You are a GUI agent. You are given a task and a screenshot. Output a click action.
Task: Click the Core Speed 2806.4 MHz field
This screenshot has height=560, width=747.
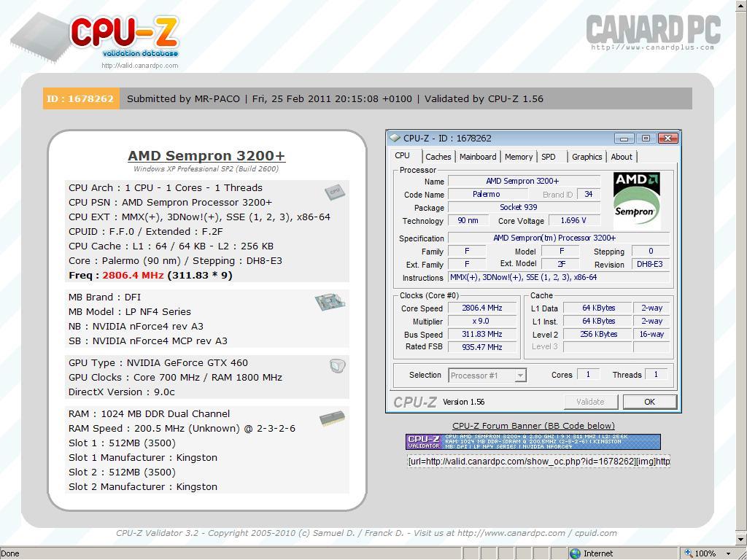[x=482, y=308]
